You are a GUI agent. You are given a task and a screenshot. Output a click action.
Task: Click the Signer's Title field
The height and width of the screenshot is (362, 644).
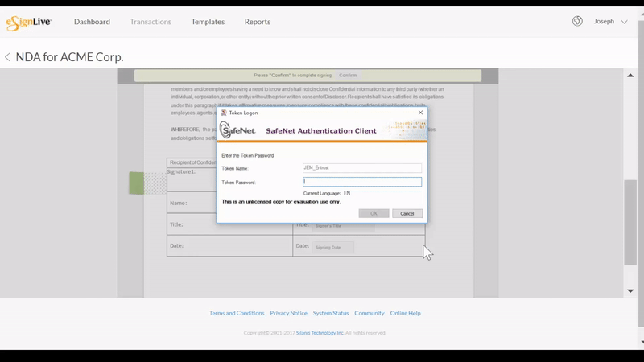pos(344,226)
